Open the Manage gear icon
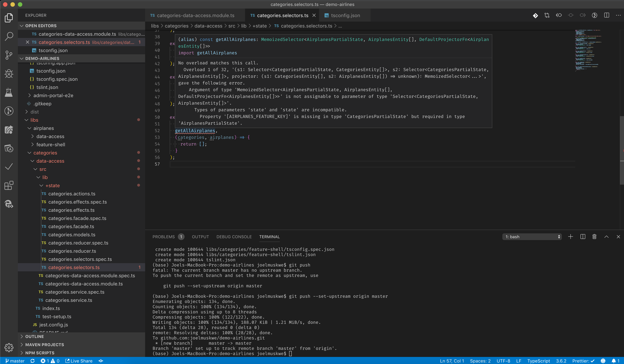This screenshot has width=624, height=364. coord(9,347)
